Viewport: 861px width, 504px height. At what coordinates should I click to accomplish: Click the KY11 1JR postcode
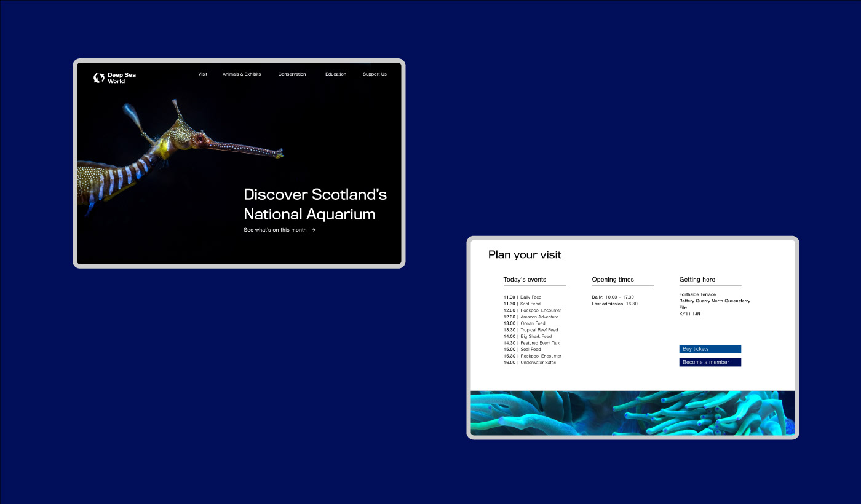tap(689, 314)
